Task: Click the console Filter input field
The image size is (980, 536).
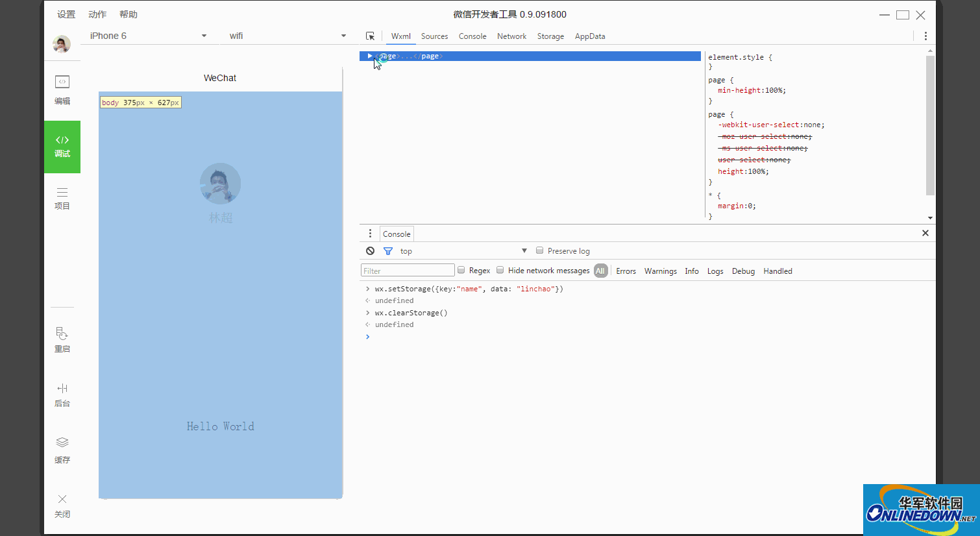Action: pyautogui.click(x=408, y=271)
